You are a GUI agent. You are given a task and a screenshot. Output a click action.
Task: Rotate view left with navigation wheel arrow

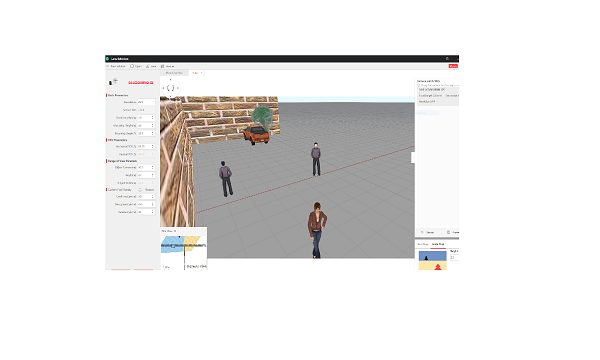(x=163, y=88)
